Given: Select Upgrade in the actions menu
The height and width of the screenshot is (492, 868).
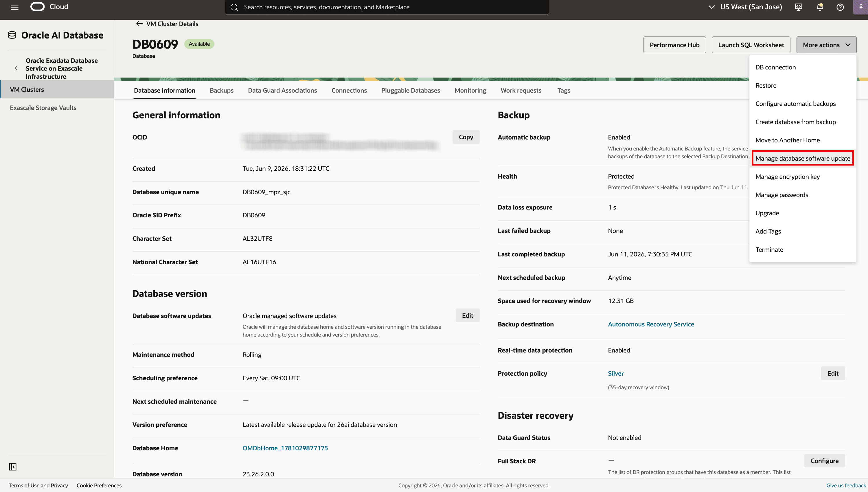Looking at the screenshot, I should click(x=803, y=213).
